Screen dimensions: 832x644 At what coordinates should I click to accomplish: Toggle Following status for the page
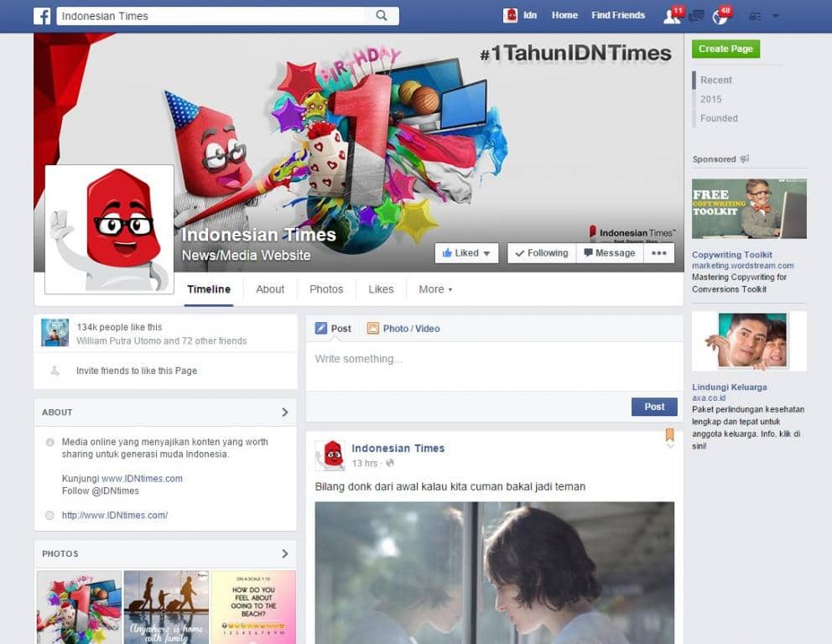pos(541,252)
